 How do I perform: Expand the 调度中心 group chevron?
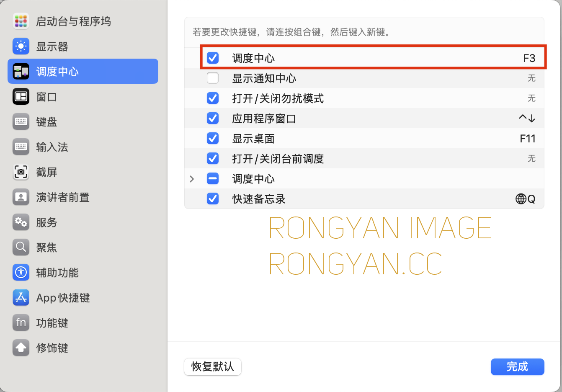192,179
